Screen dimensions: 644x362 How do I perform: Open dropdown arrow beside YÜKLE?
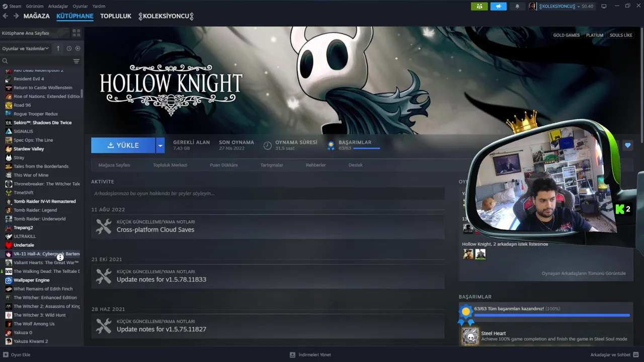pyautogui.click(x=160, y=145)
